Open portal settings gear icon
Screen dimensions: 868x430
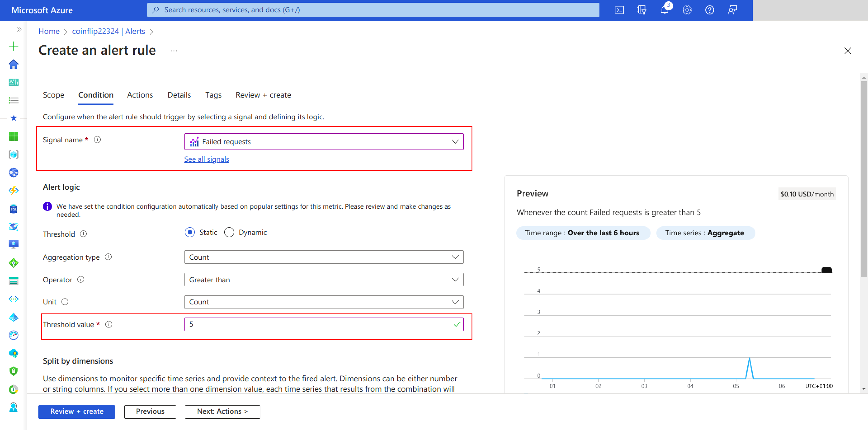click(687, 10)
